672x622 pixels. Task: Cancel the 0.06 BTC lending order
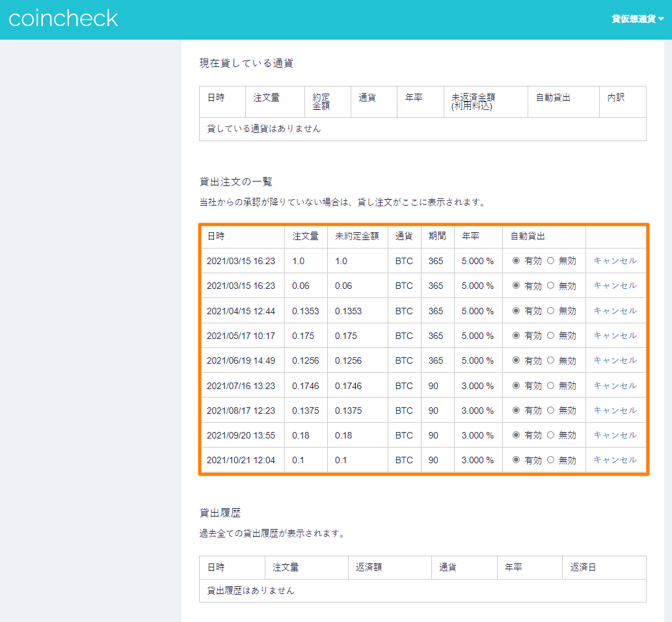coord(615,286)
